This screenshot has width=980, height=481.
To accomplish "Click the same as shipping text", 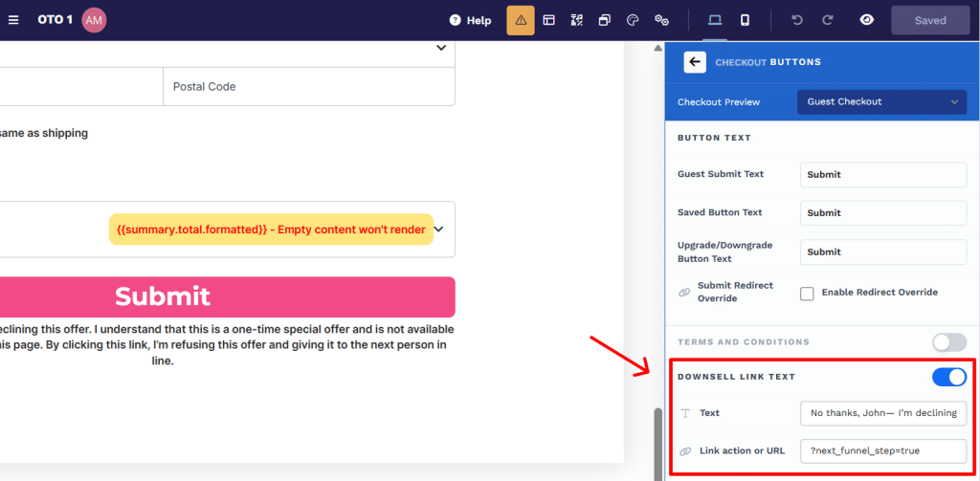I will click(x=44, y=133).
